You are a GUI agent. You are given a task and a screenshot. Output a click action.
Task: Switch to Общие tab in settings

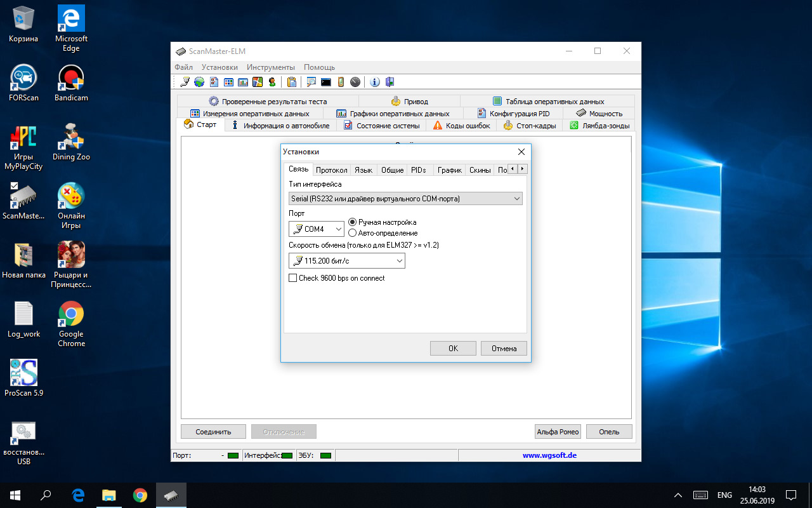[393, 170]
